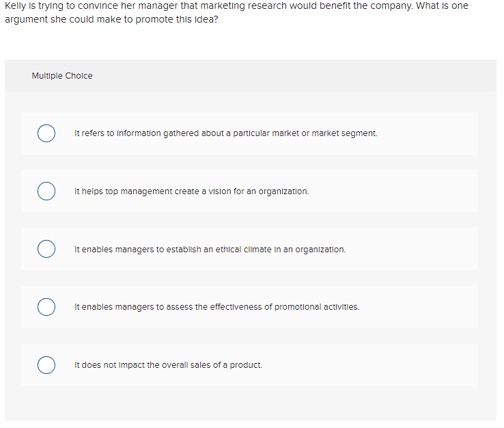504x428 pixels.
Task: Select the radio button for 'information gathered' answer
Action: (46, 133)
